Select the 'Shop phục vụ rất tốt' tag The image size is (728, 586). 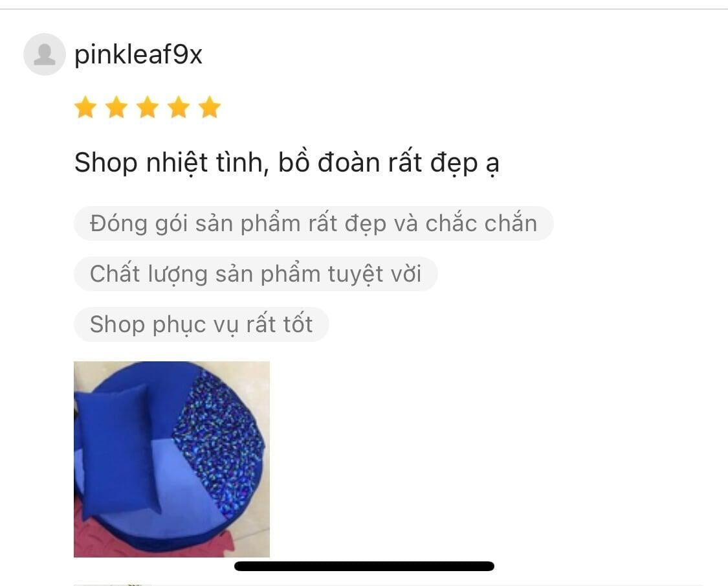[201, 324]
